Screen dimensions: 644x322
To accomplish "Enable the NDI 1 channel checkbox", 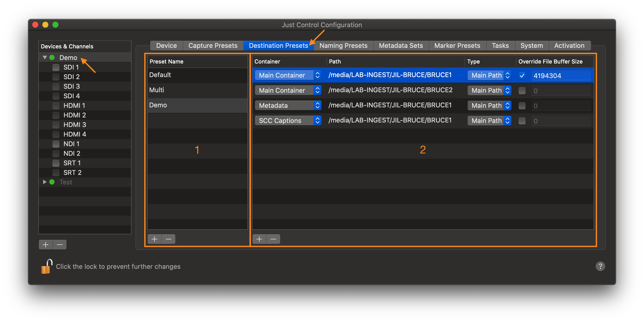I will point(56,144).
